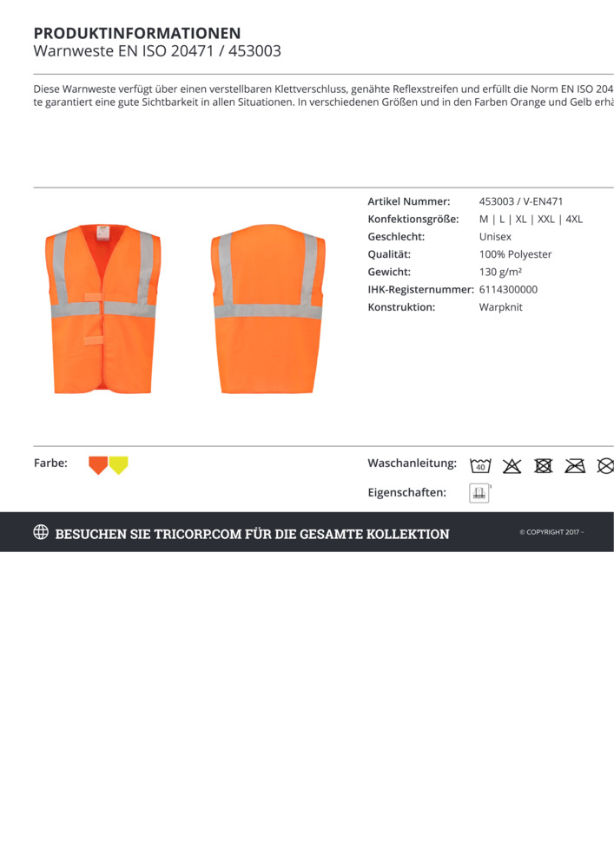
Task: Click article number 453003 / V-EN471
Action: tap(521, 201)
